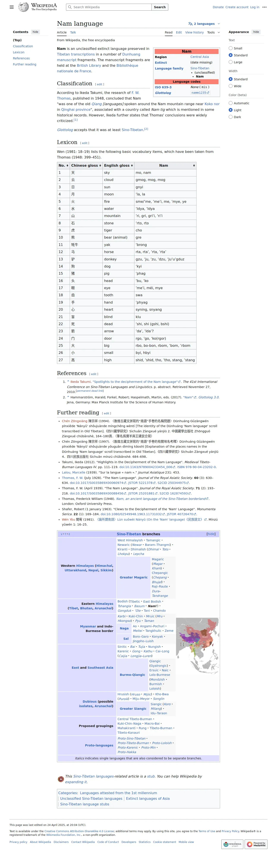
Task: Expand the 2 languages dropdown
Action: coord(204,24)
